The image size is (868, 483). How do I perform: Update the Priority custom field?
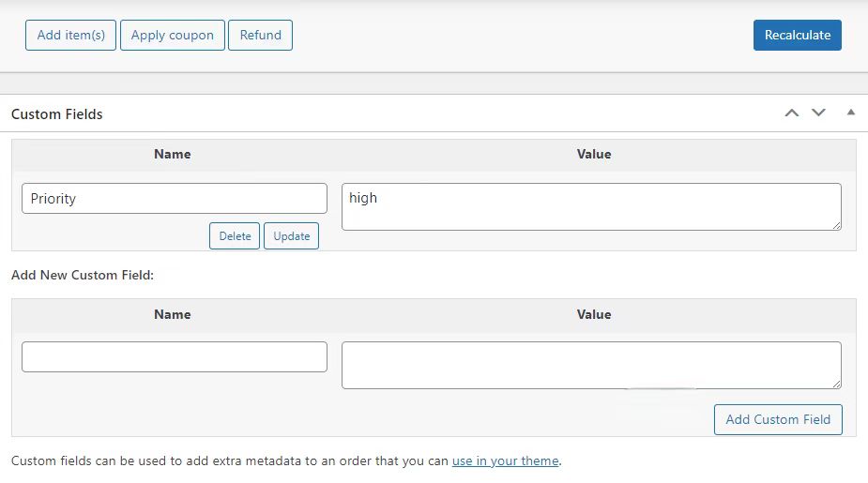click(x=291, y=236)
